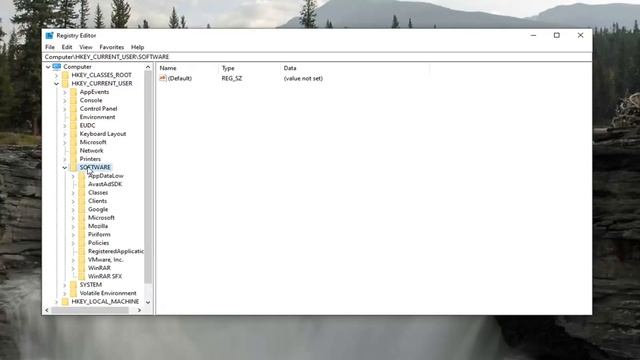
Task: Expand the SYSTEM key arrow
Action: coord(64,285)
